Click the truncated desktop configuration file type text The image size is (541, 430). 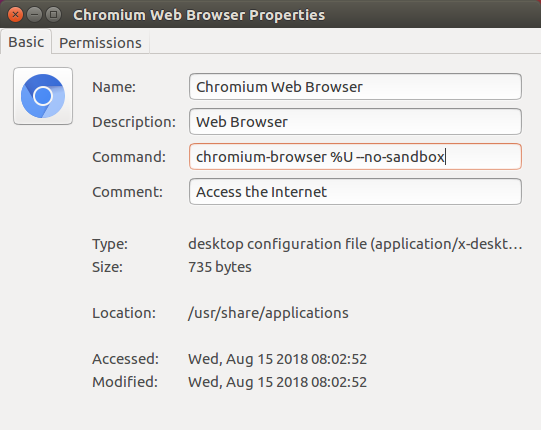click(355, 244)
